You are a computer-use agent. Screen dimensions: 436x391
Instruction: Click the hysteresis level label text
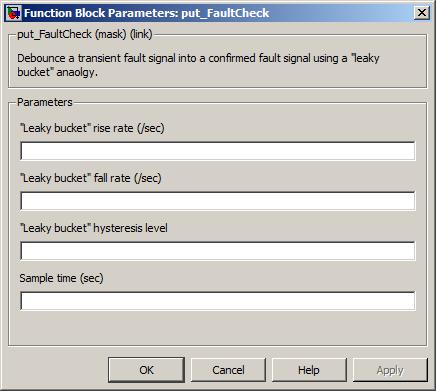pos(94,228)
